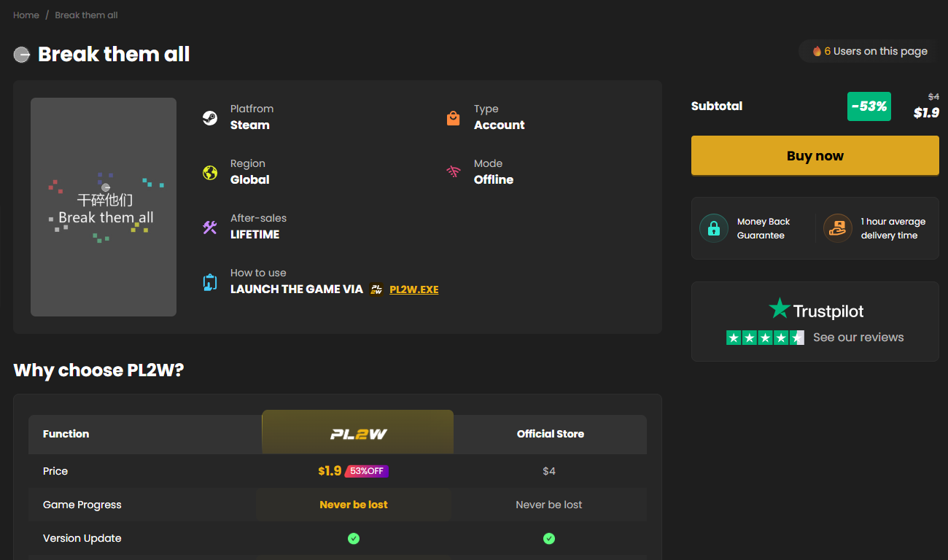The width and height of the screenshot is (948, 560).
Task: Click the After-sales tools icon
Action: click(x=210, y=227)
